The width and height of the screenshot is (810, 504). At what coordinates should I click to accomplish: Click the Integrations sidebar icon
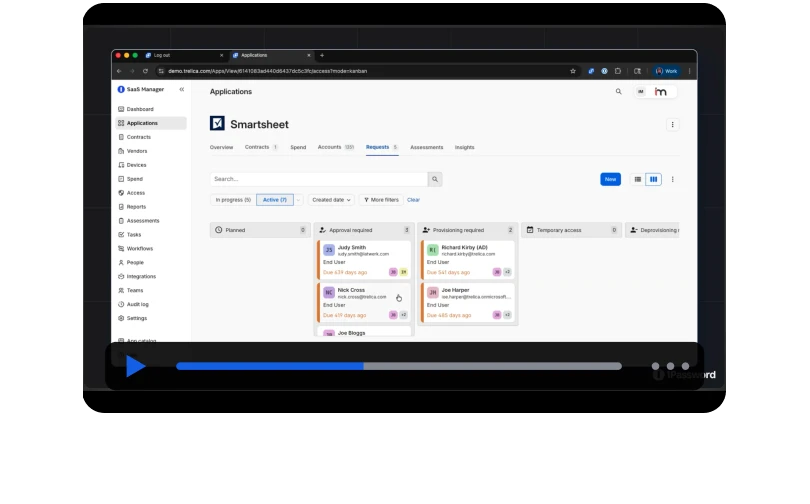tap(121, 276)
